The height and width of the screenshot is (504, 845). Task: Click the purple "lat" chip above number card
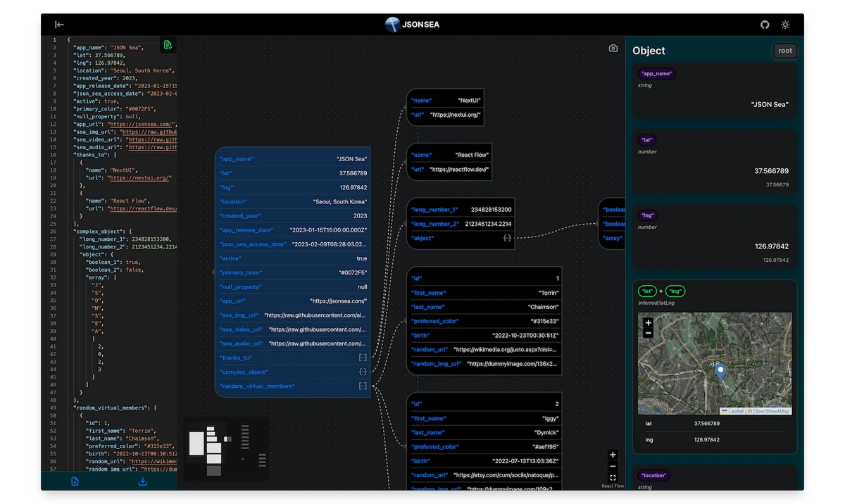[x=648, y=140]
